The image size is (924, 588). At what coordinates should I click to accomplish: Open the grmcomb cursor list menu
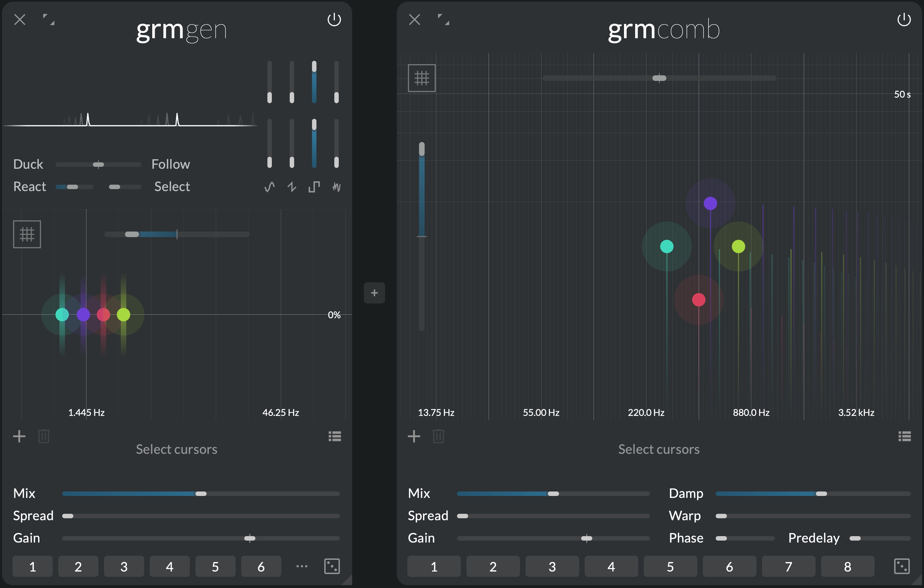point(904,436)
